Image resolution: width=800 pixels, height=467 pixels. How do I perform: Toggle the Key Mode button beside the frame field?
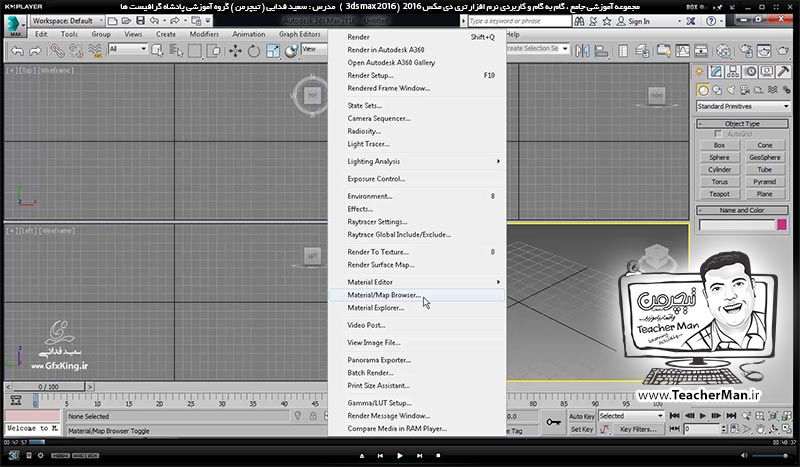674,429
